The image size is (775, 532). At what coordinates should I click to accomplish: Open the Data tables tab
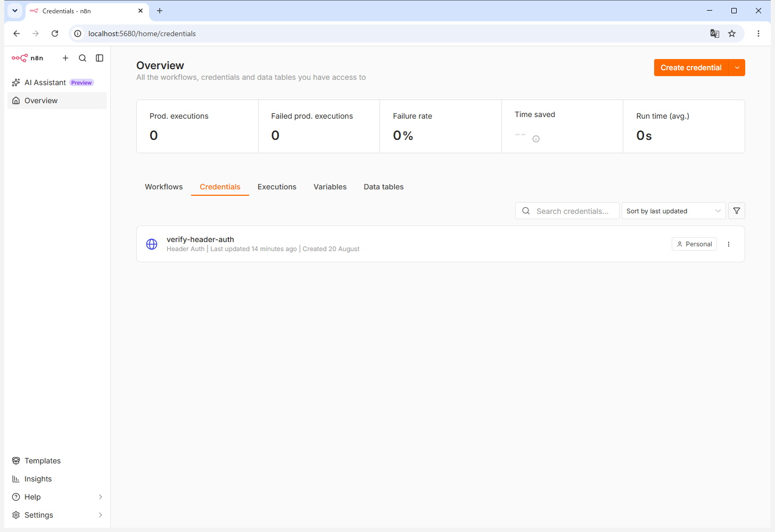[x=384, y=187]
